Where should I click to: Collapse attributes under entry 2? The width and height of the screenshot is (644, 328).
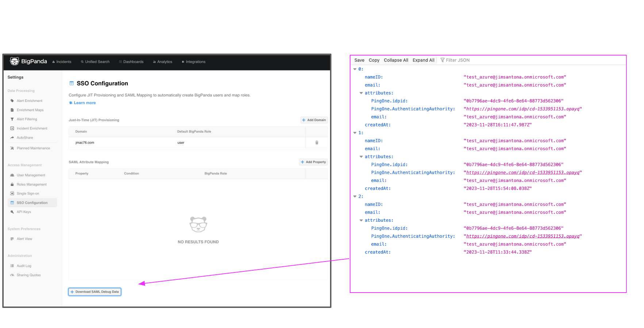pyautogui.click(x=361, y=220)
